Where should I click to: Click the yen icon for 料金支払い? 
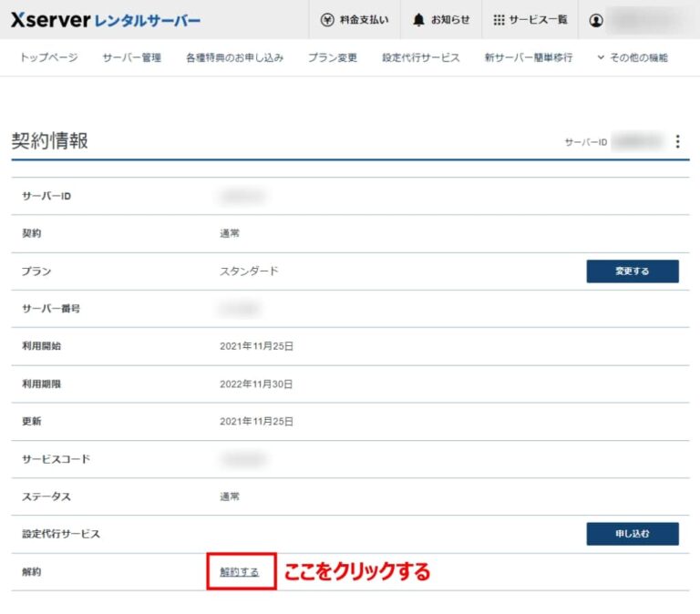click(327, 20)
